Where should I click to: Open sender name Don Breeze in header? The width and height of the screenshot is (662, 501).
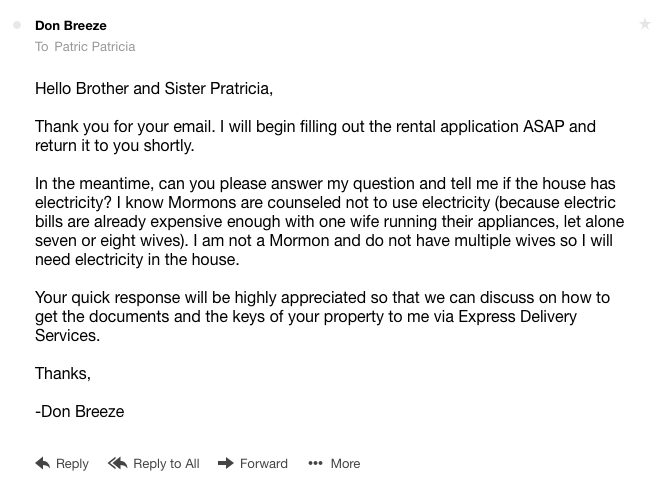(x=71, y=25)
